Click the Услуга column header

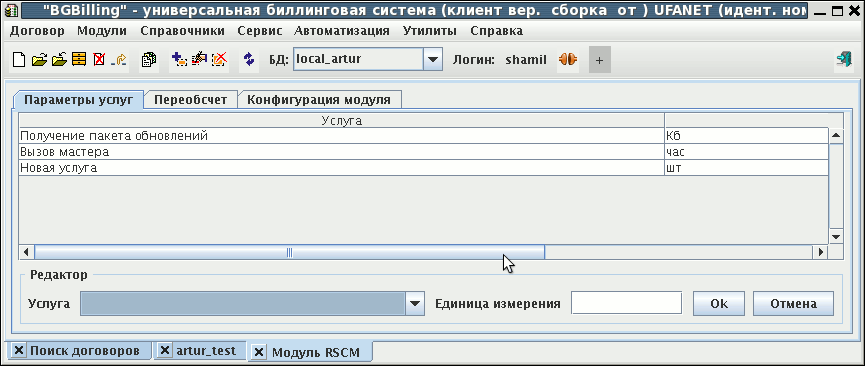tap(341, 120)
